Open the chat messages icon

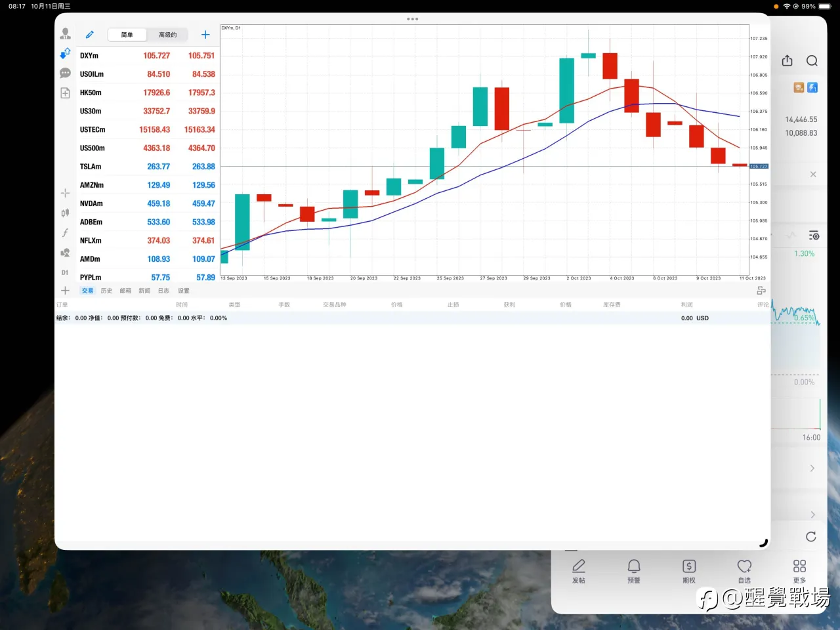pos(65,73)
